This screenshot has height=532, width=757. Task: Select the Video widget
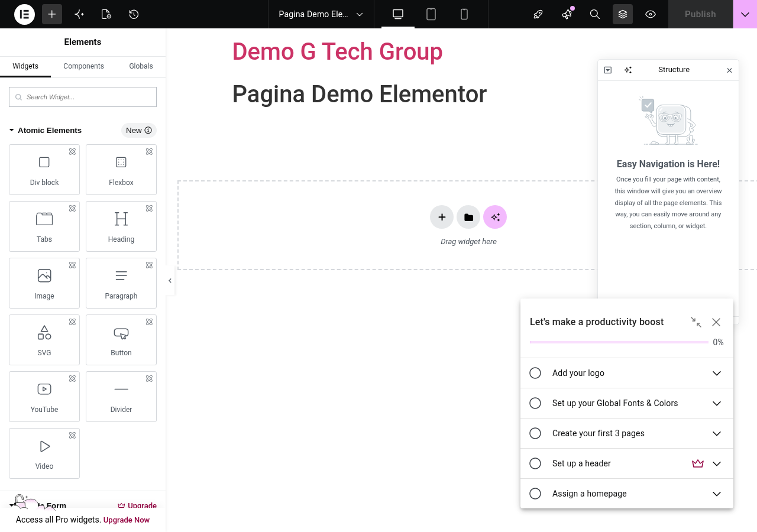44,453
